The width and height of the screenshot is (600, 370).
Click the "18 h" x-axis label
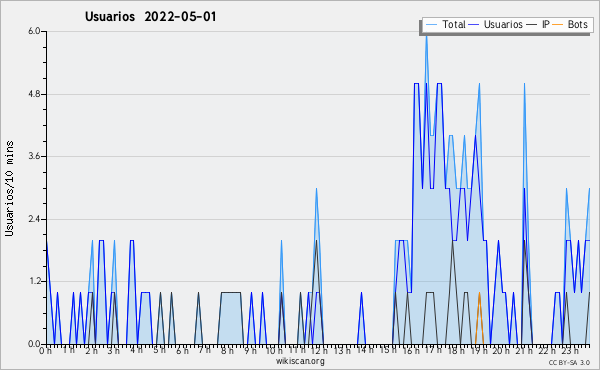(x=457, y=350)
